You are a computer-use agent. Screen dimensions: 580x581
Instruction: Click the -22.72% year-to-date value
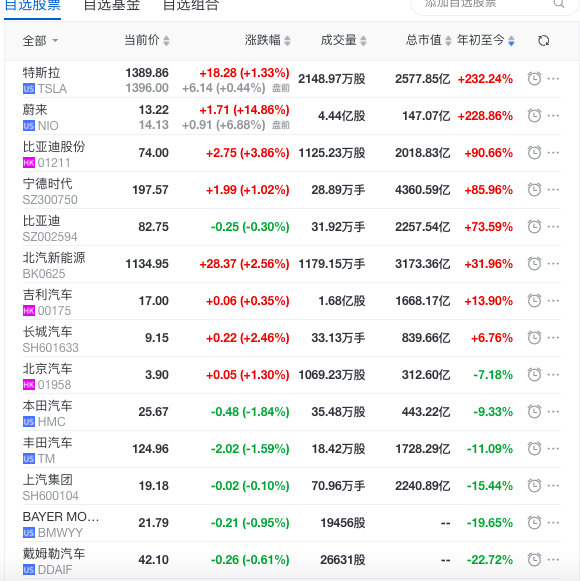coord(490,560)
